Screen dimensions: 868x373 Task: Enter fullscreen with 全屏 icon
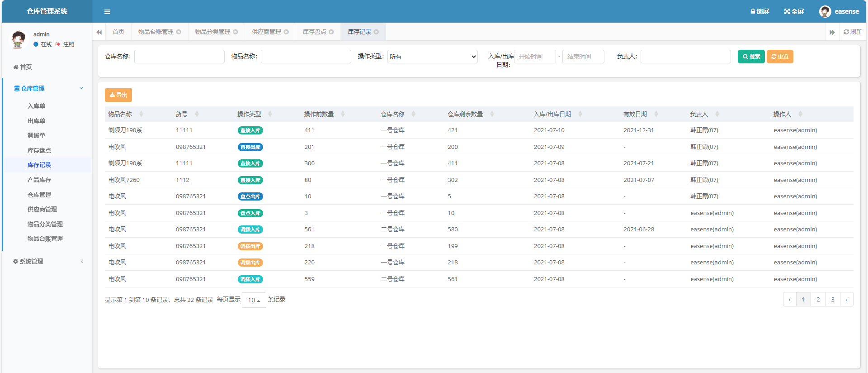(787, 11)
